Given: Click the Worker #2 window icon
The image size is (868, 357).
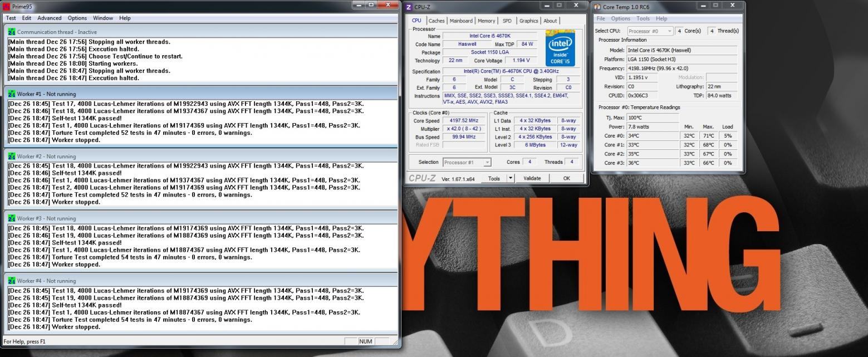Looking at the screenshot, I should (12, 156).
